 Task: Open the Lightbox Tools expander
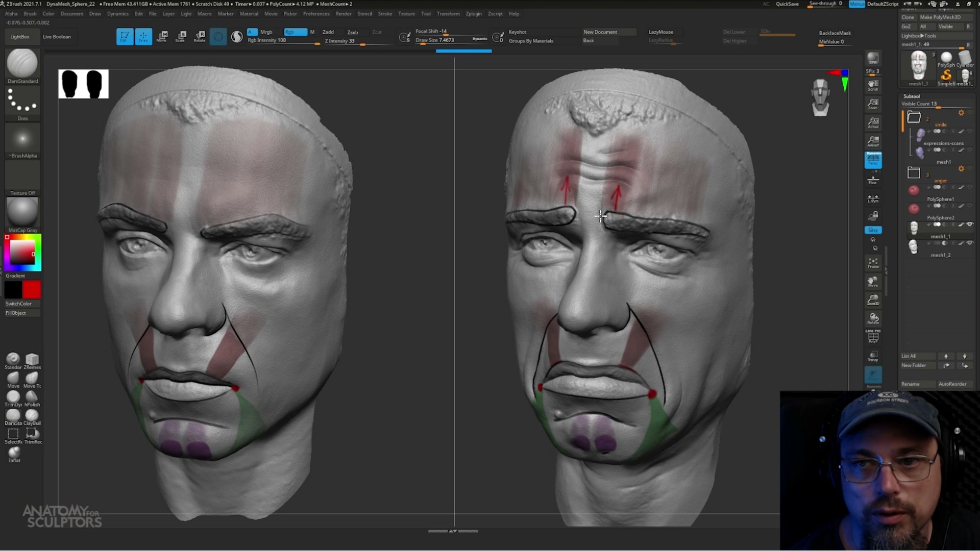pos(919,36)
